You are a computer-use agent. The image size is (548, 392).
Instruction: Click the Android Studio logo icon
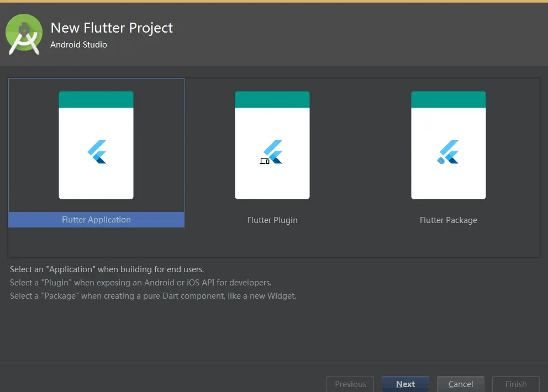[24, 35]
